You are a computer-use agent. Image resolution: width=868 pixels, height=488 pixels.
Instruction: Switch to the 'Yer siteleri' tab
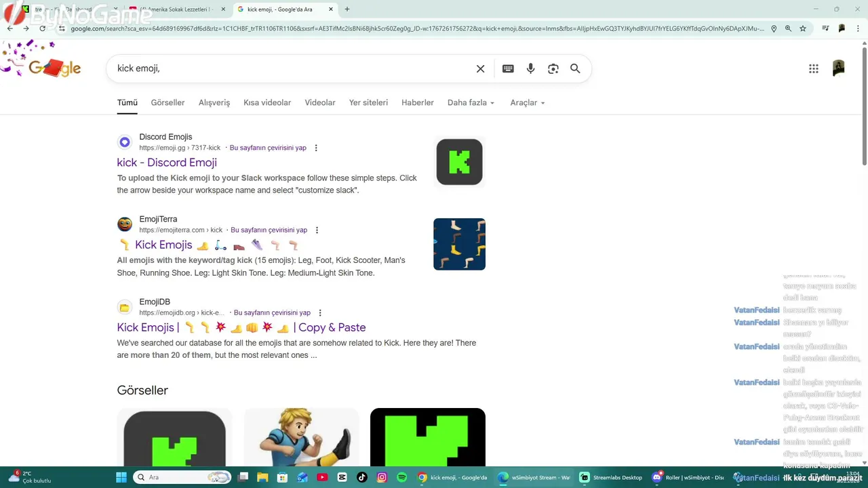pyautogui.click(x=368, y=102)
